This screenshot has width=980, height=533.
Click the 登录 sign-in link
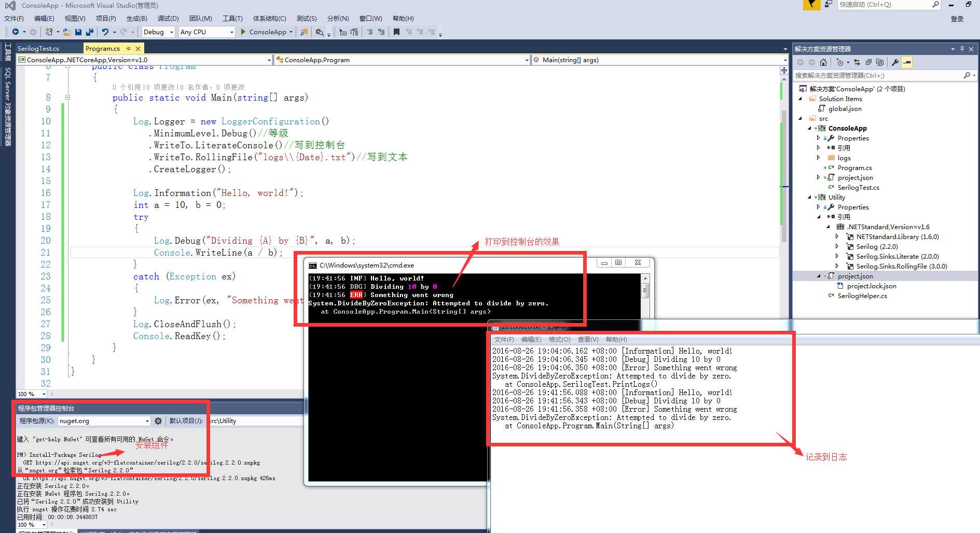coord(957,19)
